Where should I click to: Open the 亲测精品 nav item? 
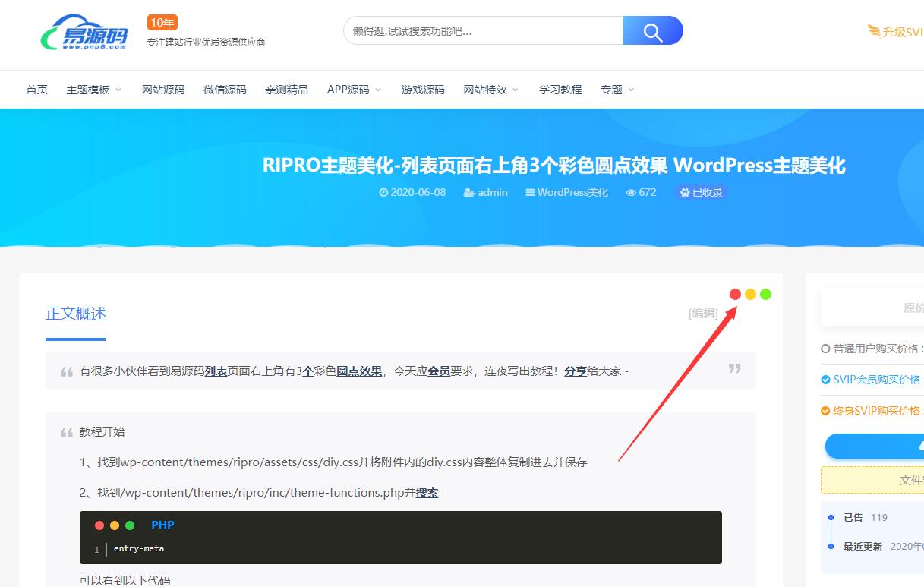tap(286, 90)
